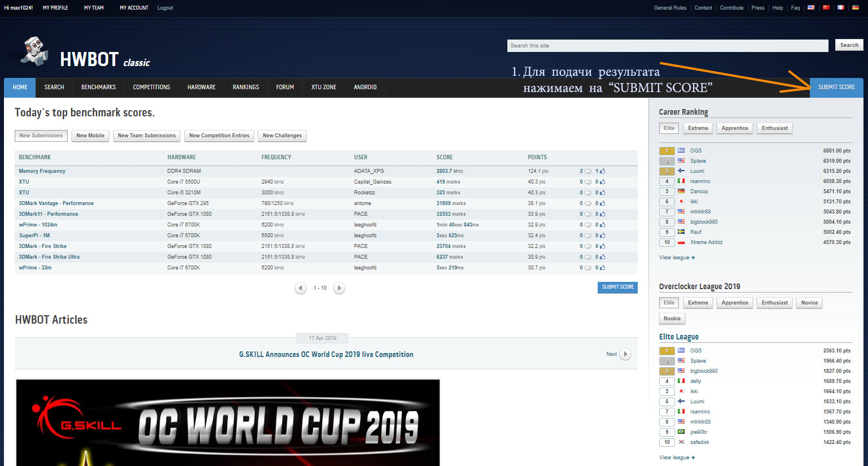Open the ANDROID menu item
This screenshot has width=868, height=466.
(365, 88)
